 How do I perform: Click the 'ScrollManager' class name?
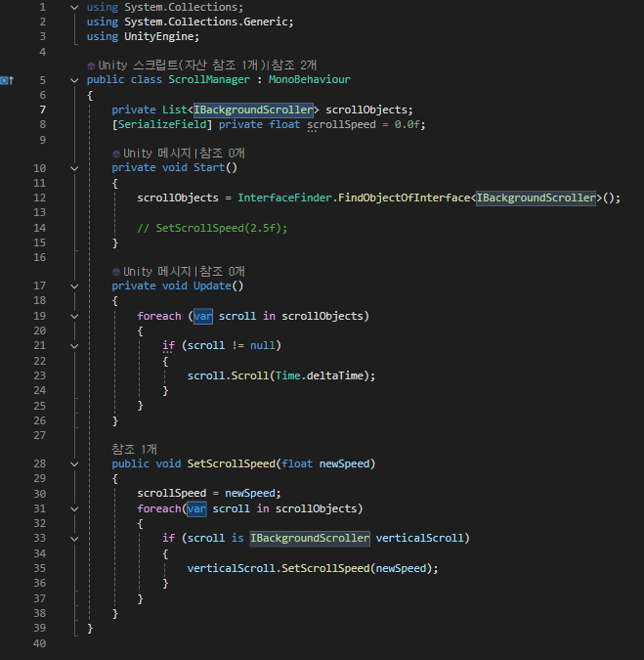pos(209,79)
